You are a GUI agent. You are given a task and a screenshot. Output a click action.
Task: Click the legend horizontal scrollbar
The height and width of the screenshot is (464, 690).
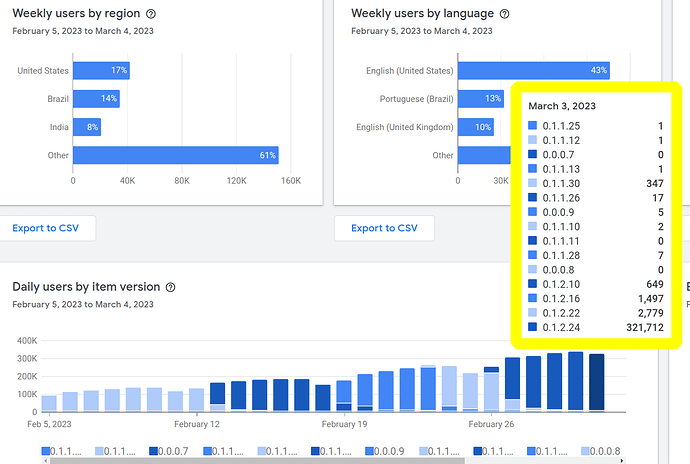(x=250, y=461)
